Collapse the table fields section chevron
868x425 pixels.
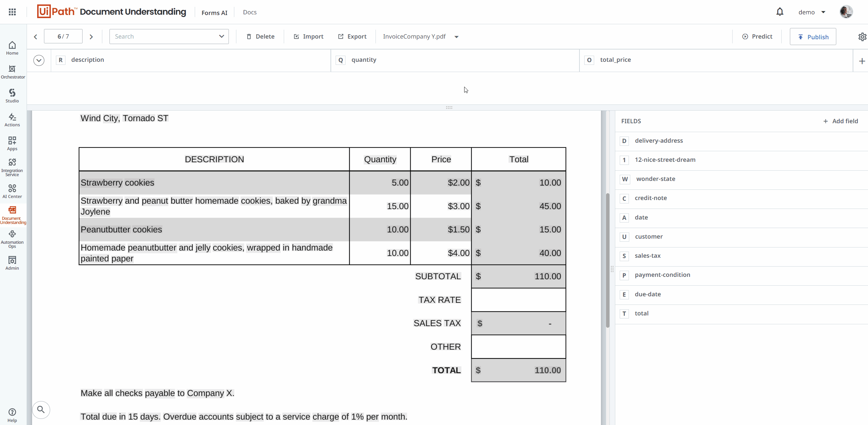click(x=39, y=60)
